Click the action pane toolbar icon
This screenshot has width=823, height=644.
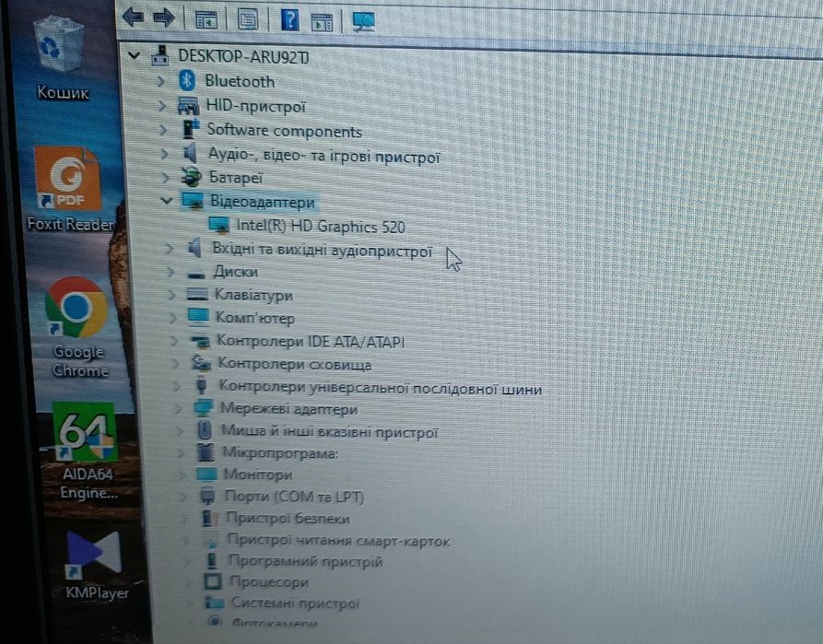click(322, 22)
